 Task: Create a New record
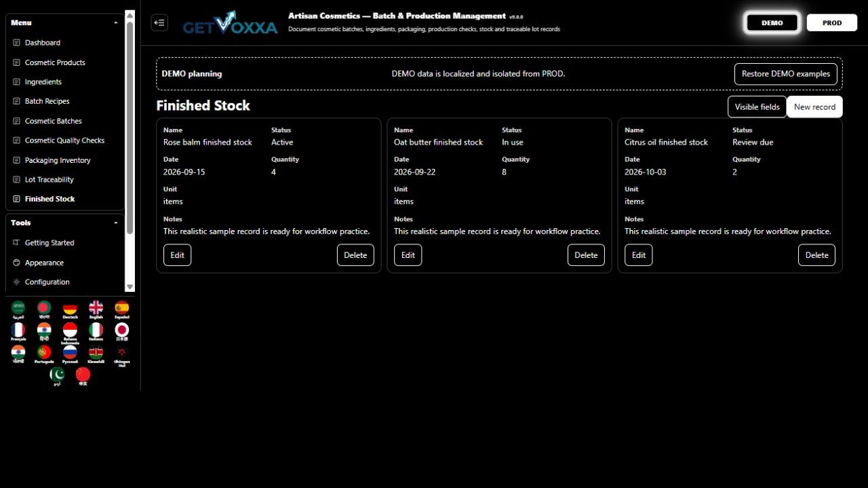pos(814,107)
